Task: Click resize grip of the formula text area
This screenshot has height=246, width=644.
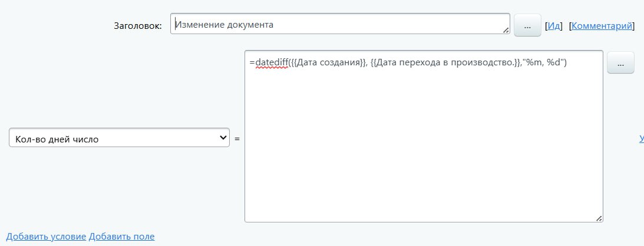Action: (599, 218)
